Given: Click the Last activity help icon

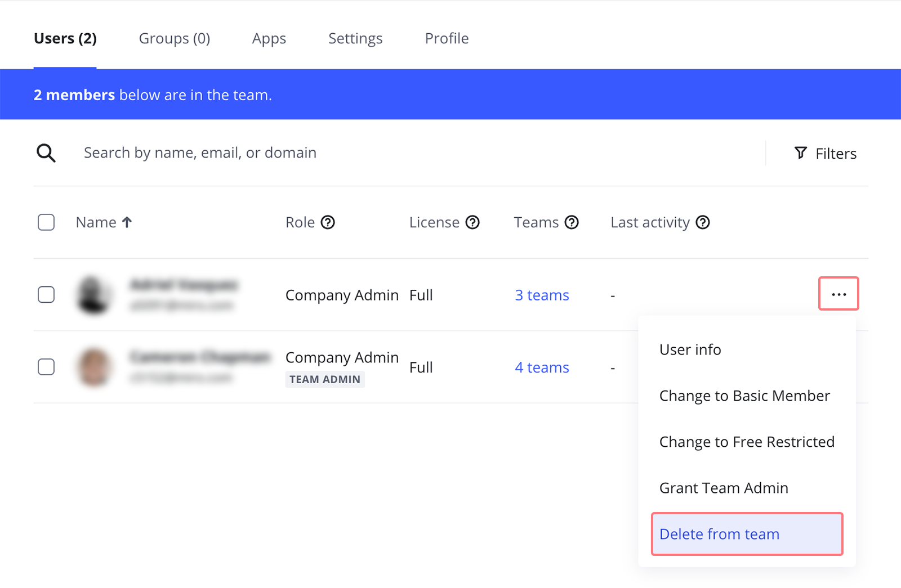Looking at the screenshot, I should pos(702,223).
